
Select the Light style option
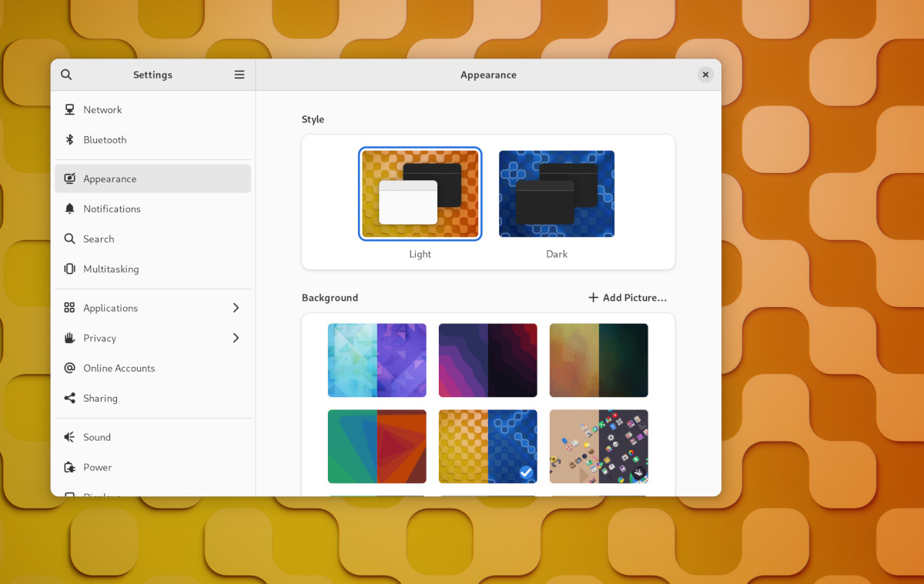[420, 194]
